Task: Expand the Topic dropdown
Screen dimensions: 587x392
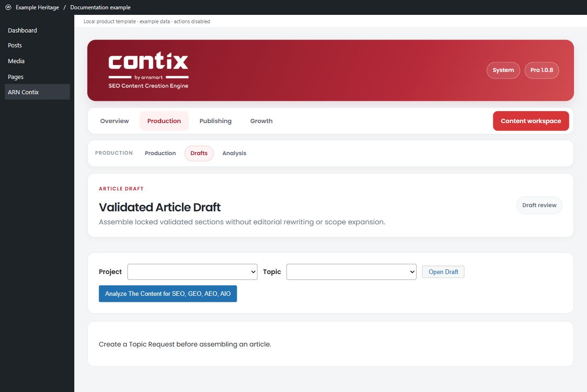Action: point(351,272)
